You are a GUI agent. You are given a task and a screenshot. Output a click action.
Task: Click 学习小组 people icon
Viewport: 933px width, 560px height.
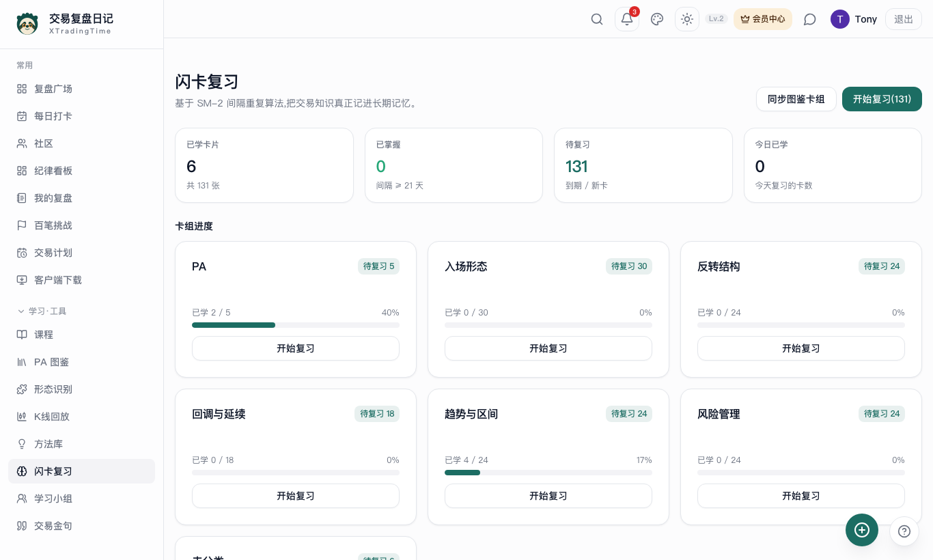[22, 499]
